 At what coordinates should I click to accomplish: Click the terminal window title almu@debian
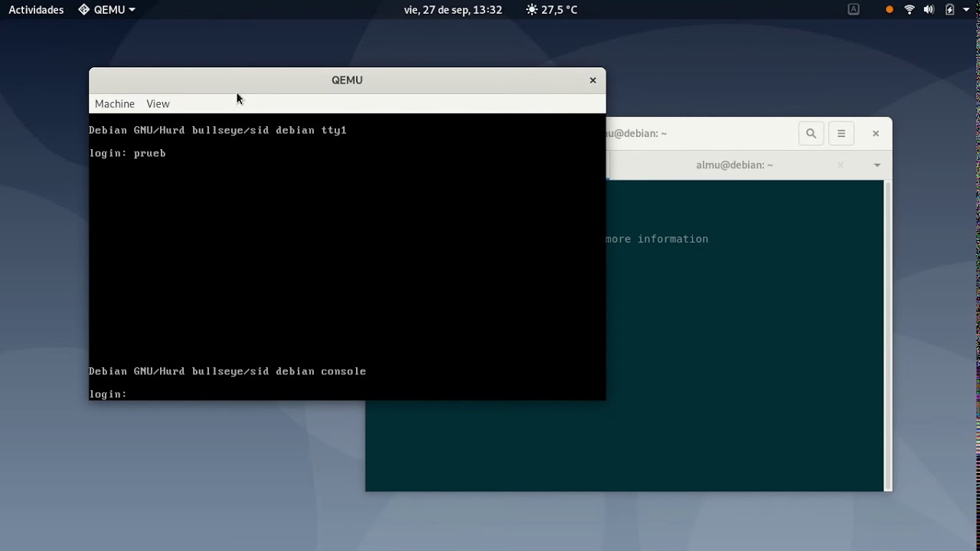tap(637, 133)
